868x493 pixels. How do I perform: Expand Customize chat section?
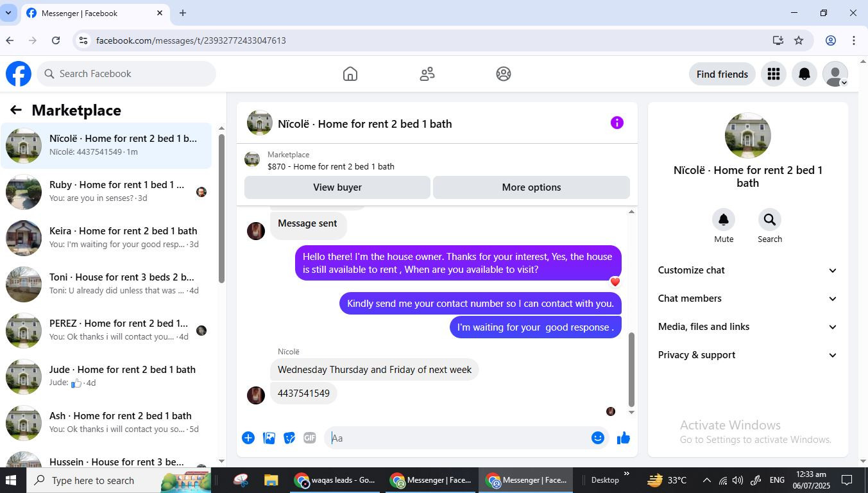click(x=748, y=270)
